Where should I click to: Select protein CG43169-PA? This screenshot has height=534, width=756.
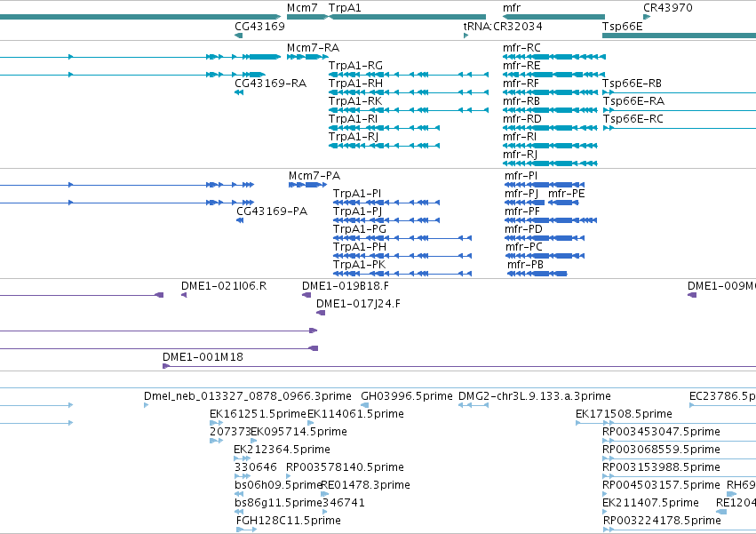240,220
